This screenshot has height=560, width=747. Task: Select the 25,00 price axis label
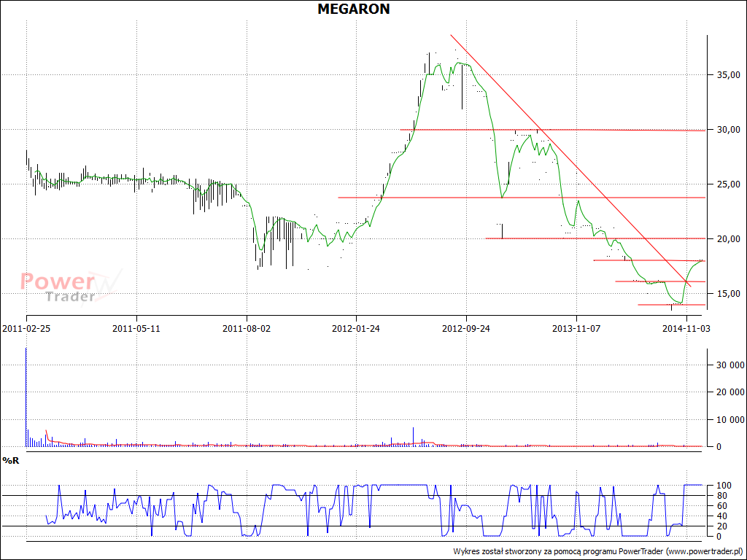[x=727, y=184]
